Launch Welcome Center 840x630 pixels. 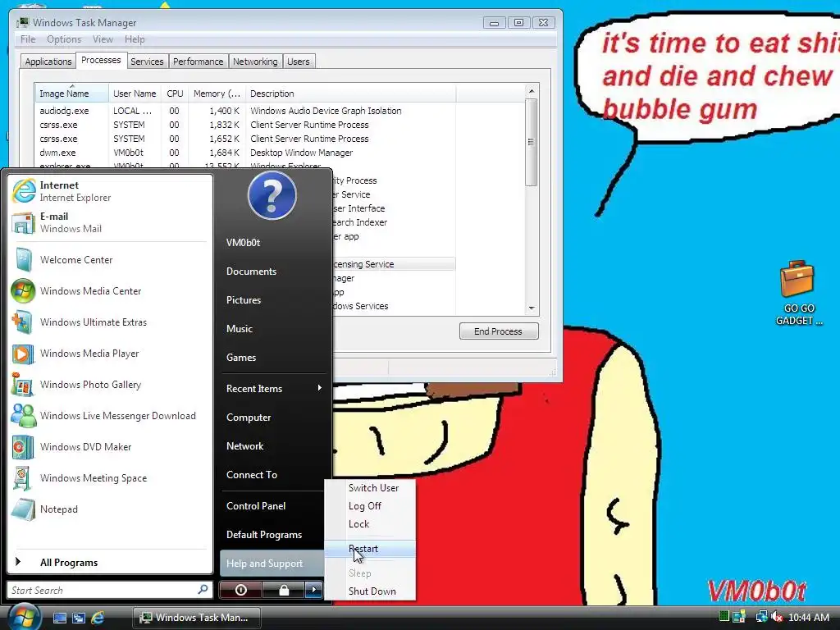coord(110,260)
